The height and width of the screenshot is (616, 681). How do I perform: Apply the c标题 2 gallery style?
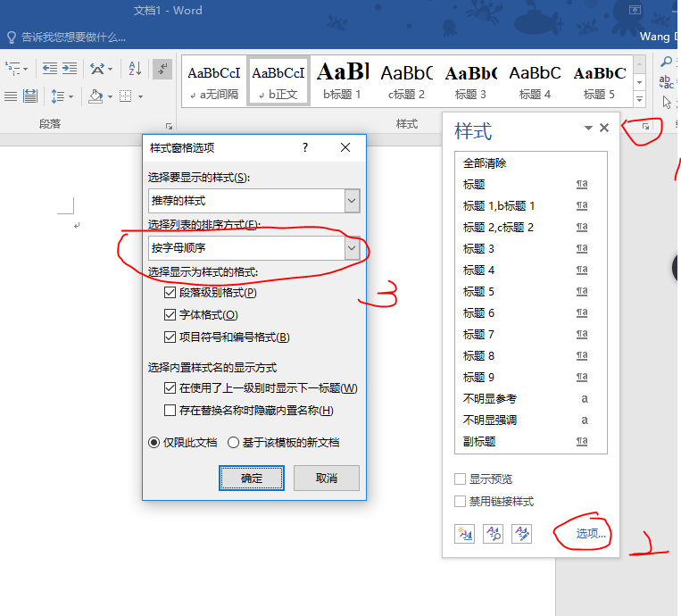(x=406, y=81)
